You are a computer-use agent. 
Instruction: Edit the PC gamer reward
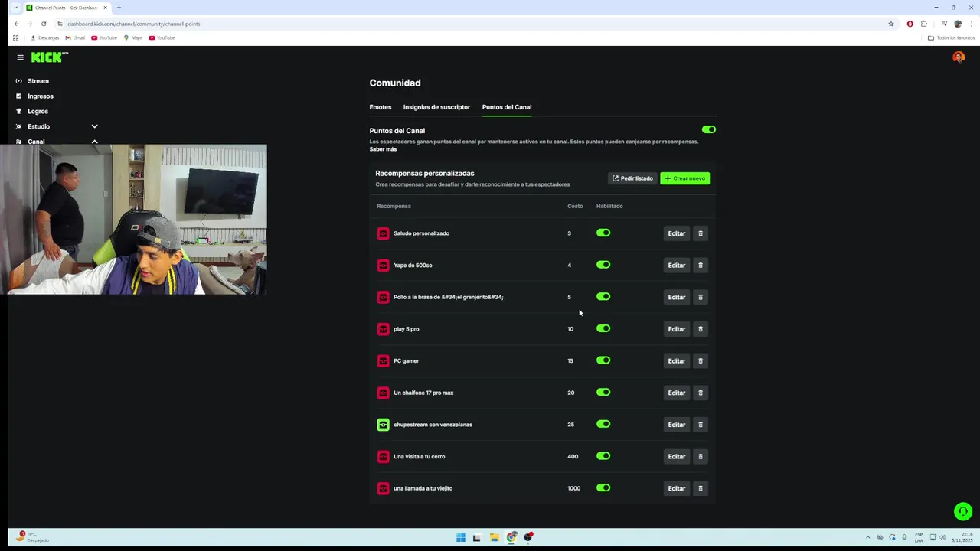[x=677, y=361]
